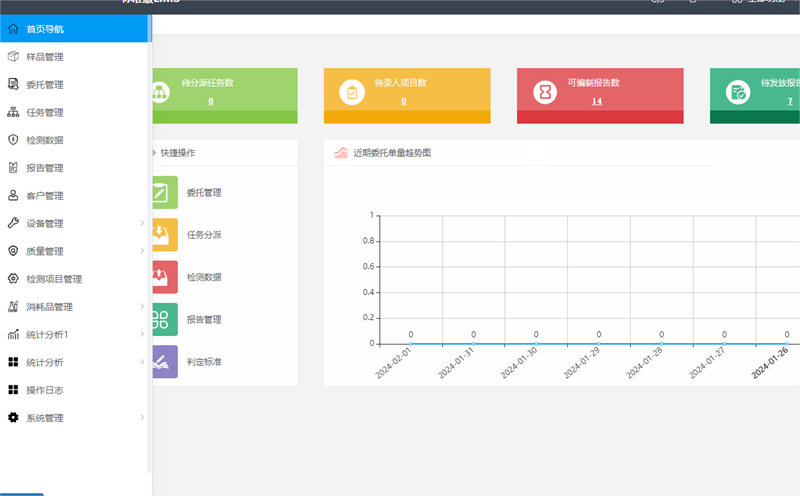
Task: Expand the 系统管理 sidebar submenu
Action: point(141,418)
